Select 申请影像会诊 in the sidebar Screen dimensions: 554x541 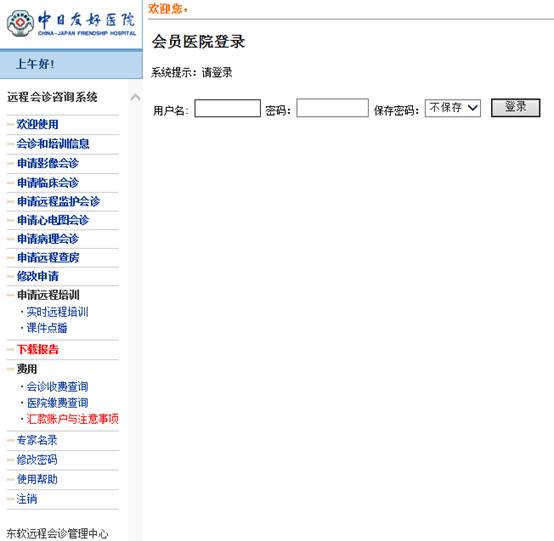[x=48, y=163]
